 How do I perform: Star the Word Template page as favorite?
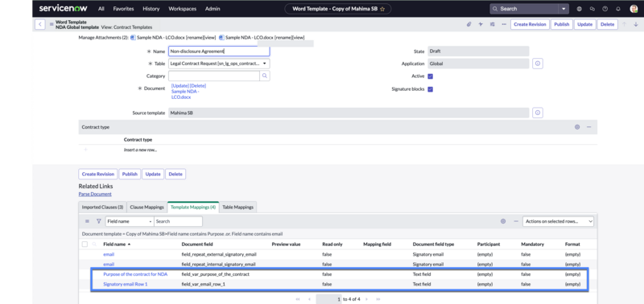click(x=382, y=9)
